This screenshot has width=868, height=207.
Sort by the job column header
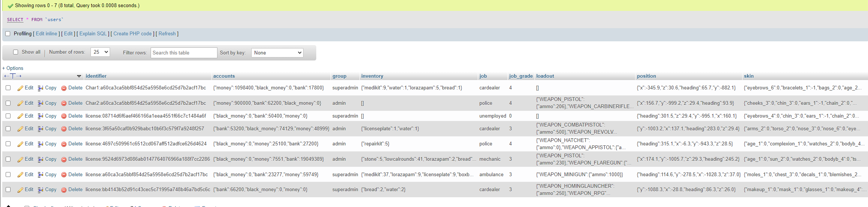coord(483,76)
